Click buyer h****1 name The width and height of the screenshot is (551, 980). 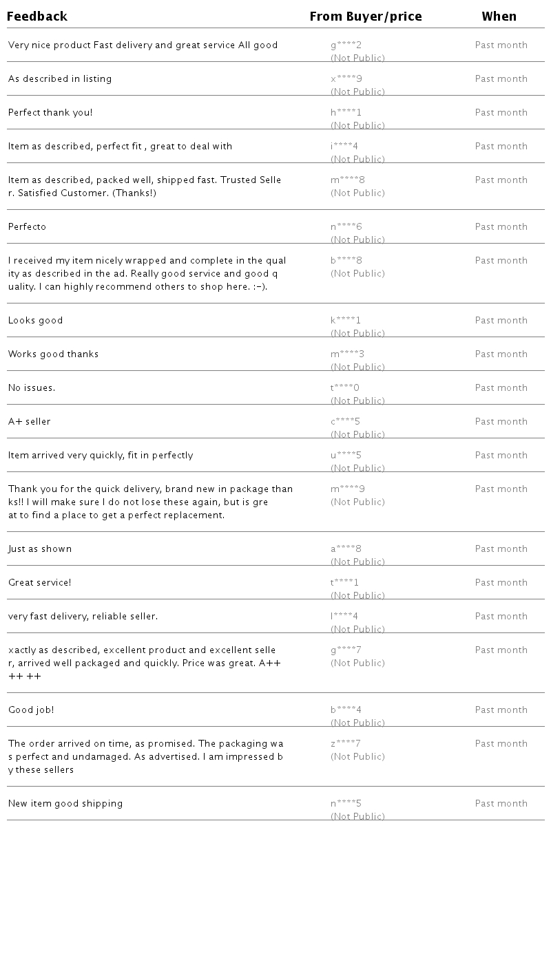346,113
